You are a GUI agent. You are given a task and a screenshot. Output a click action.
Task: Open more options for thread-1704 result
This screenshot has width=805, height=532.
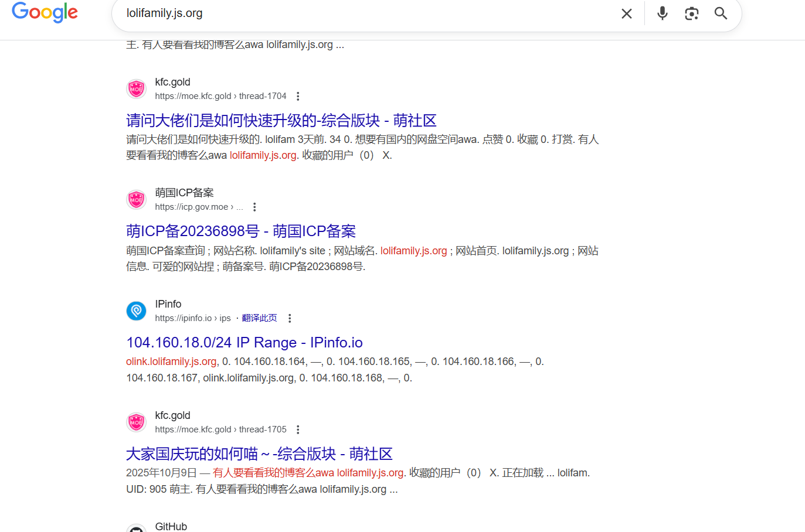[298, 96]
